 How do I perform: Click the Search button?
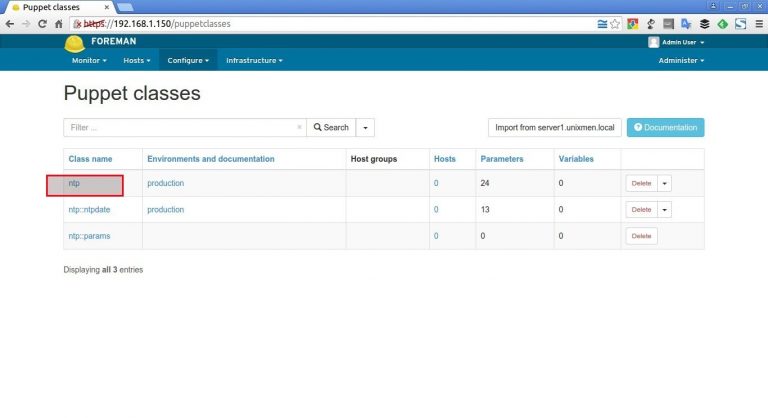[x=331, y=127]
